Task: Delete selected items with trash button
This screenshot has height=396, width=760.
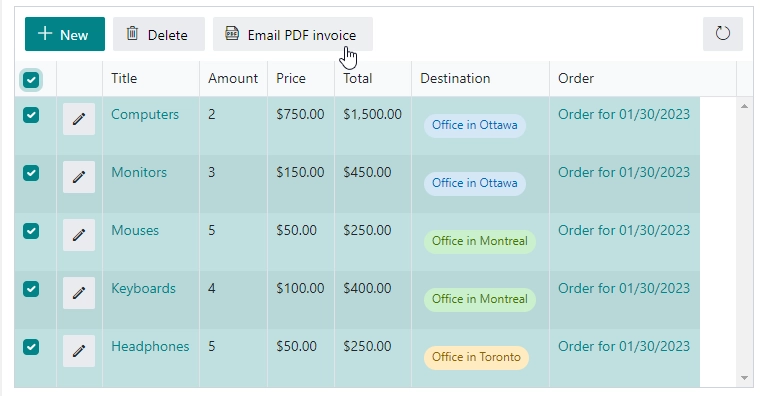Action: [159, 34]
